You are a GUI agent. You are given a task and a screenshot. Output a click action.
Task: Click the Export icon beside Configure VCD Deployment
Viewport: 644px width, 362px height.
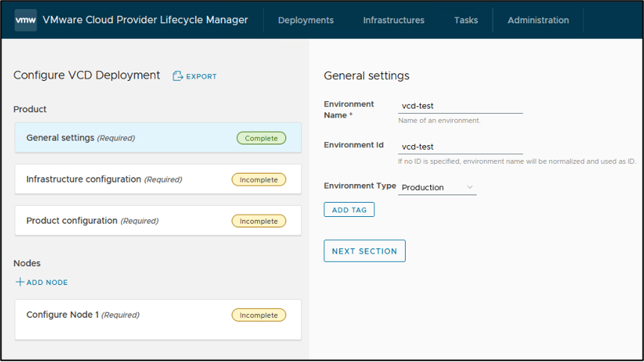click(x=178, y=76)
